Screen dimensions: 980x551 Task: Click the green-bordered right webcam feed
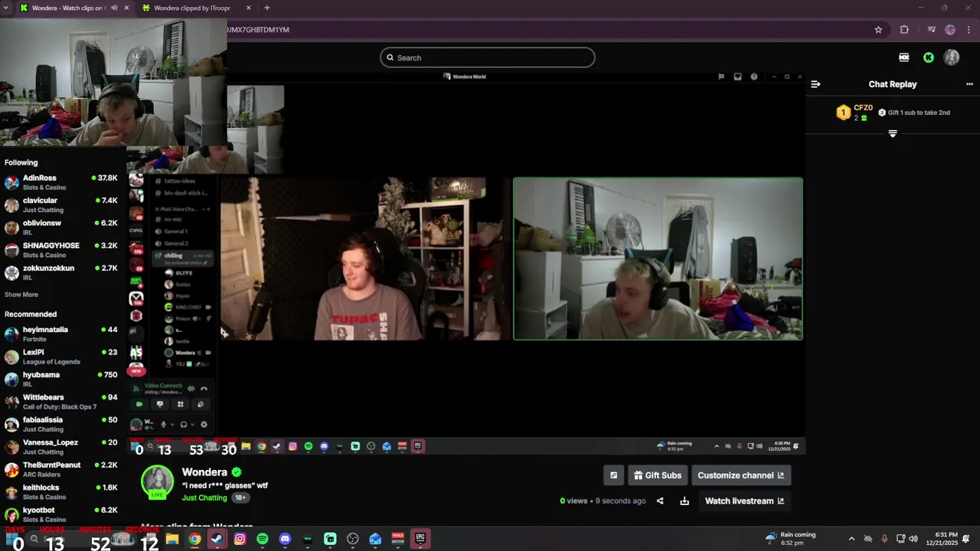(658, 259)
